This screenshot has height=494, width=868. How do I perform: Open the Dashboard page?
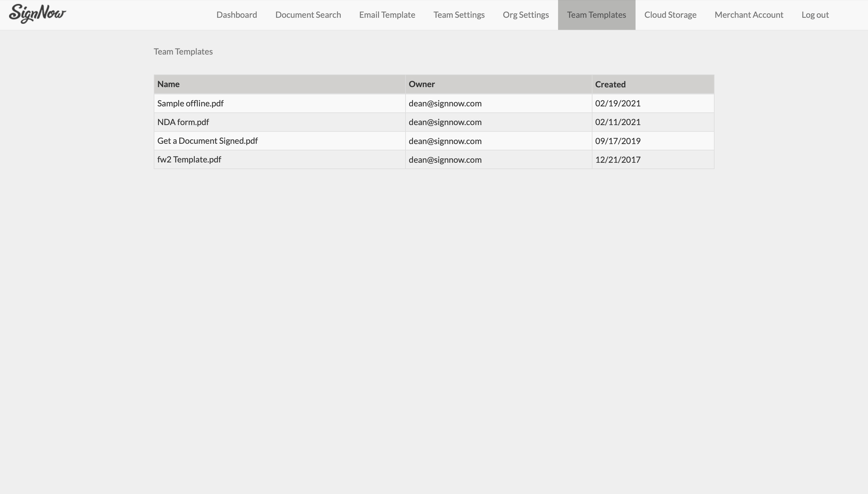point(236,15)
